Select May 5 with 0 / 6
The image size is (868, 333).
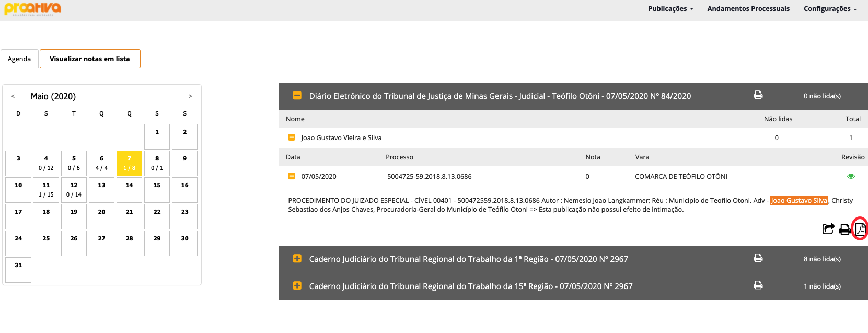[74, 163]
